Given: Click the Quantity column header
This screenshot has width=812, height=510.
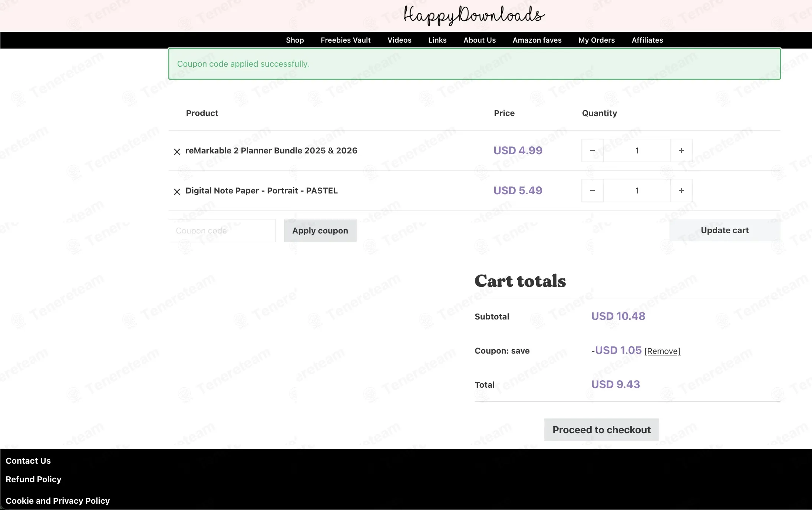Looking at the screenshot, I should pyautogui.click(x=599, y=113).
